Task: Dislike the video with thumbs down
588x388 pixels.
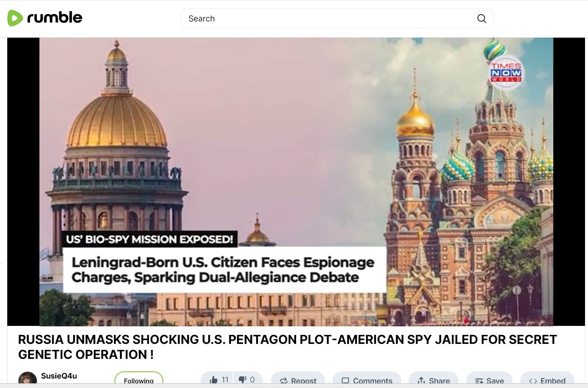Action: click(x=248, y=379)
